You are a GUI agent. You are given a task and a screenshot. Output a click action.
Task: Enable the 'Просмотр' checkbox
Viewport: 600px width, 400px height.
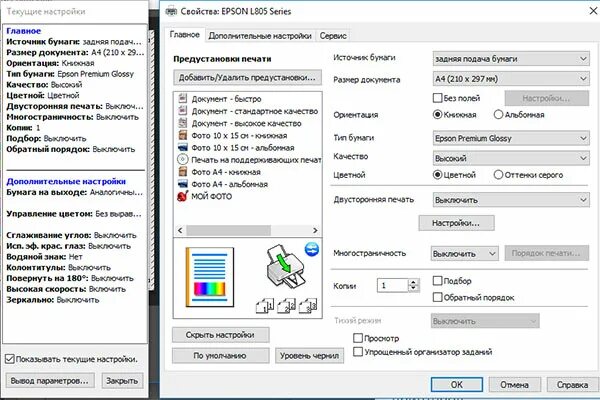tap(358, 338)
